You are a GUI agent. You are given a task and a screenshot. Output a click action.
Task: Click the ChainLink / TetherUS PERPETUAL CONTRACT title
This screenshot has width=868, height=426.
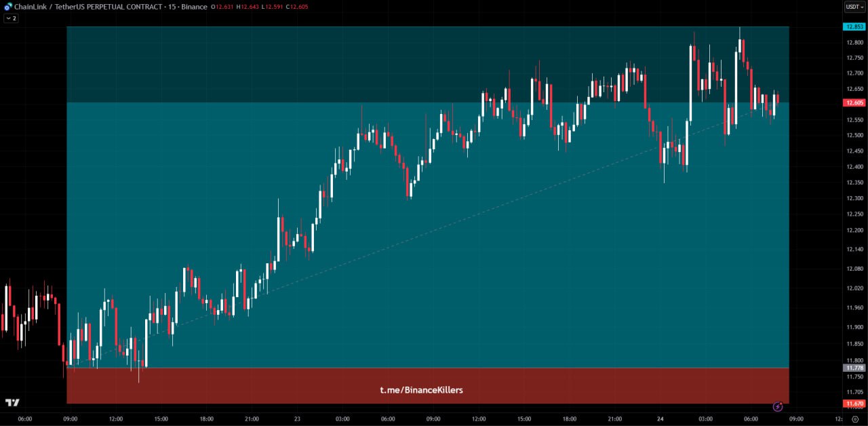coord(89,7)
